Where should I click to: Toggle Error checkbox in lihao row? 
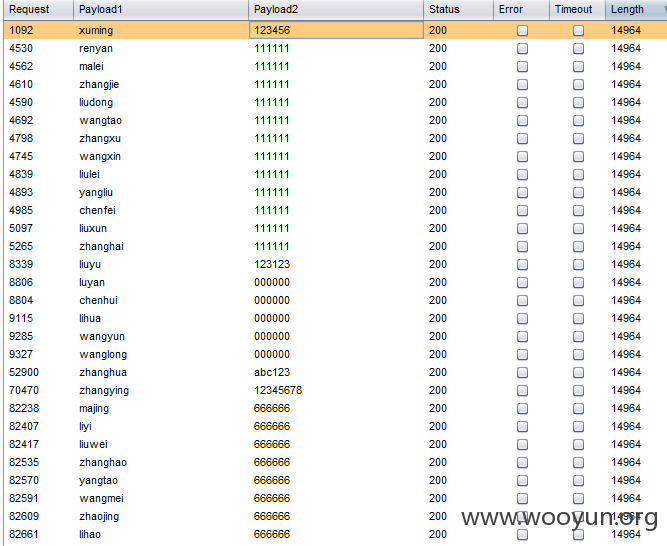[522, 535]
